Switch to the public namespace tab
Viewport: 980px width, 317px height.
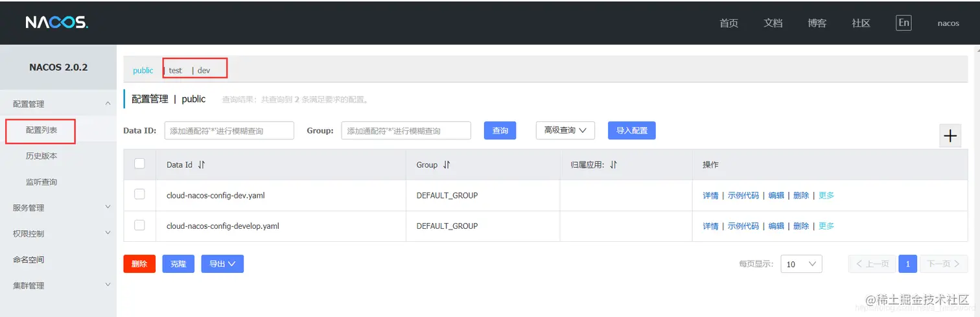pyautogui.click(x=143, y=70)
